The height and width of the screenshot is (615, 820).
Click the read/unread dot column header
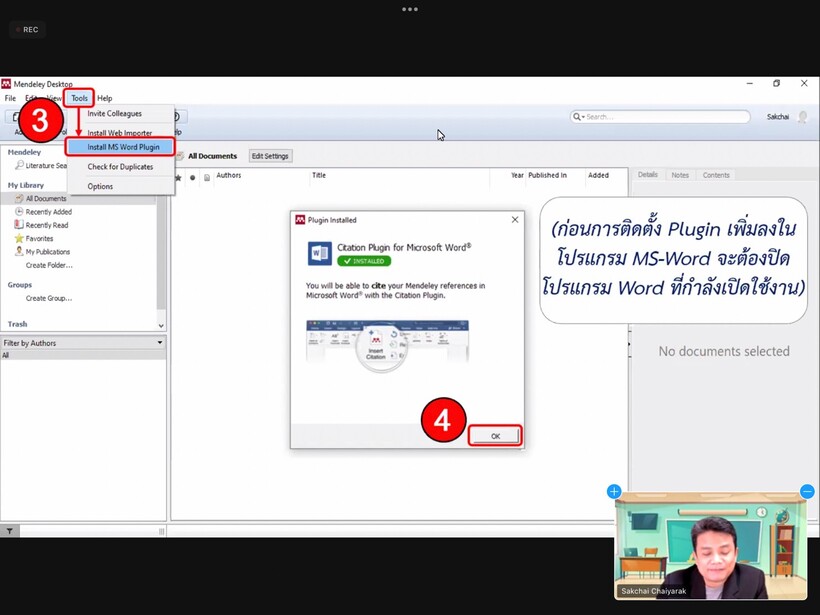coord(192,178)
